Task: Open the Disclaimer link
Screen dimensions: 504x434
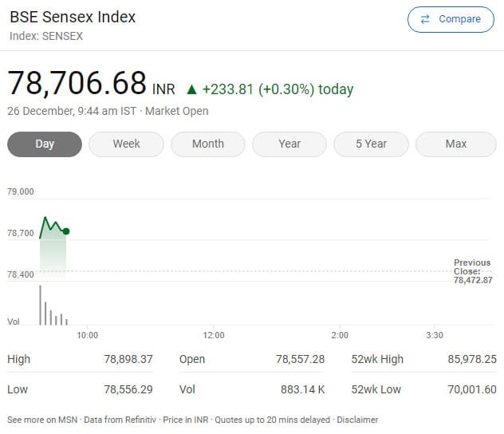Action: (x=357, y=420)
